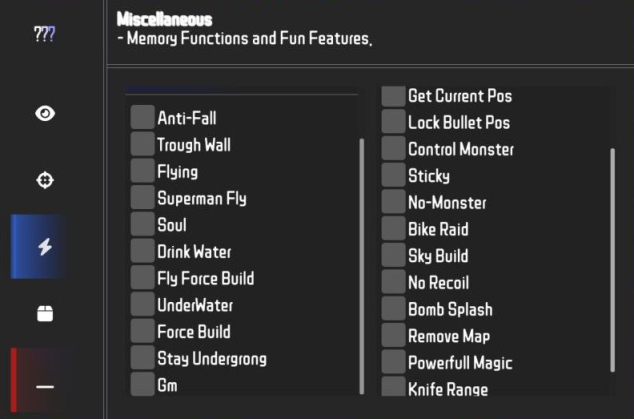Check the Gm checkbox

pyautogui.click(x=143, y=383)
